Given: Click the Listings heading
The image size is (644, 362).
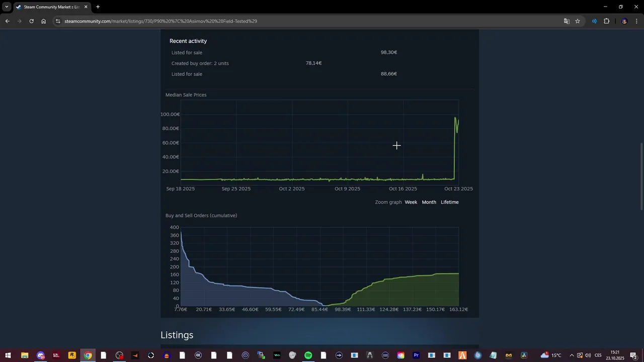Looking at the screenshot, I should [x=177, y=335].
